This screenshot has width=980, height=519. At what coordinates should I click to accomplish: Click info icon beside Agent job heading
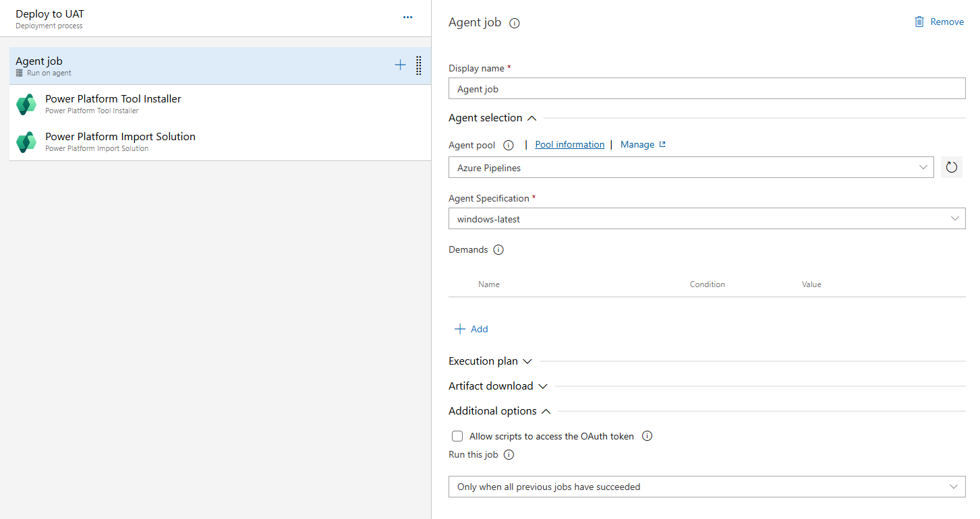click(515, 23)
